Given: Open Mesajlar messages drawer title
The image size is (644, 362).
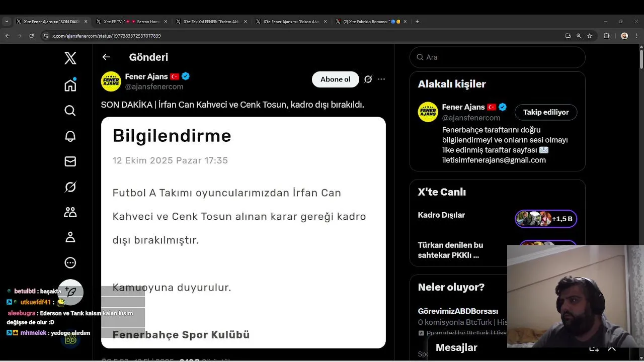Looking at the screenshot, I should click(456, 348).
